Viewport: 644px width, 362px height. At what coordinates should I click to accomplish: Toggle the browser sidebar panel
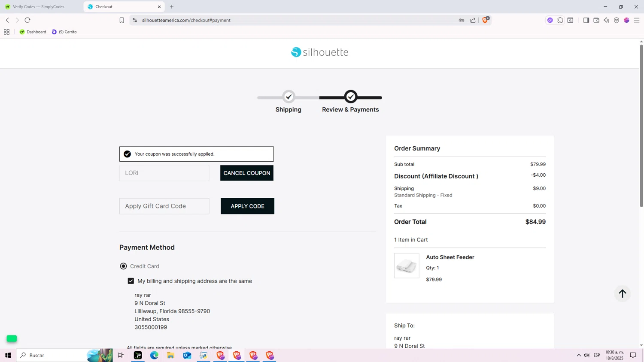586,20
